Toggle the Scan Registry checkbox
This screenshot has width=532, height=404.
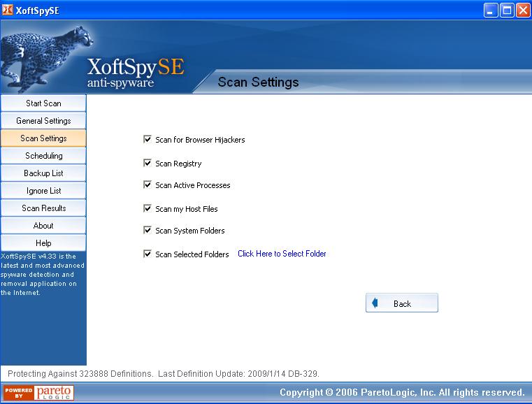148,163
